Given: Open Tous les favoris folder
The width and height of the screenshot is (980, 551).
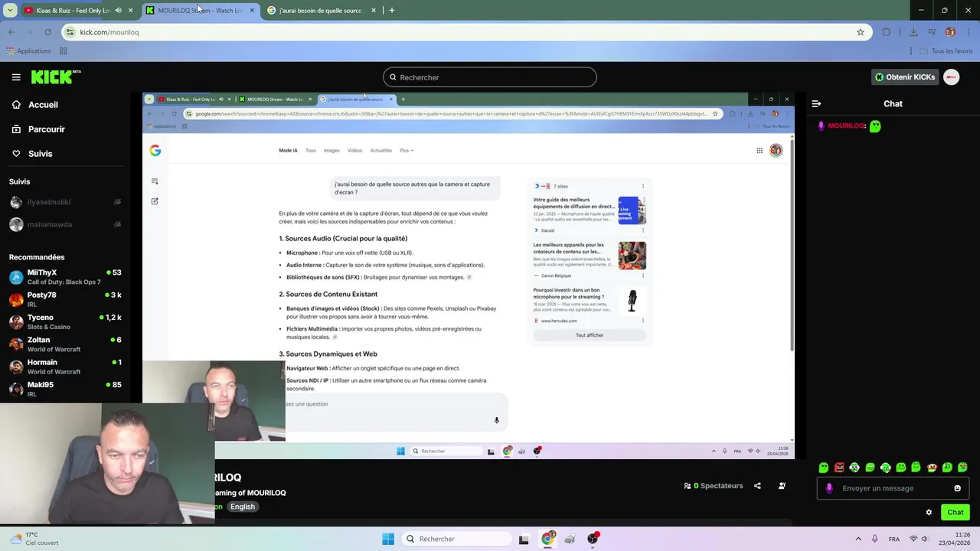Looking at the screenshot, I should pos(946,51).
